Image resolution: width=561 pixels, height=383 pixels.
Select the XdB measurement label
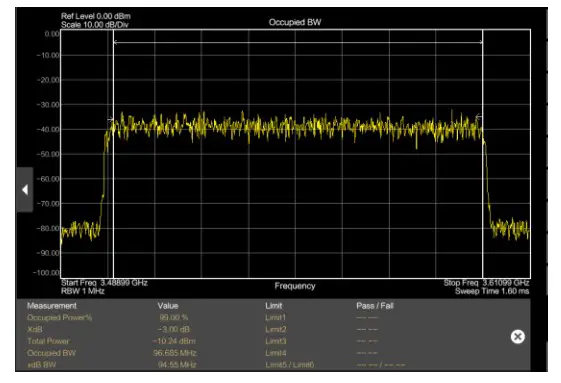pos(34,329)
